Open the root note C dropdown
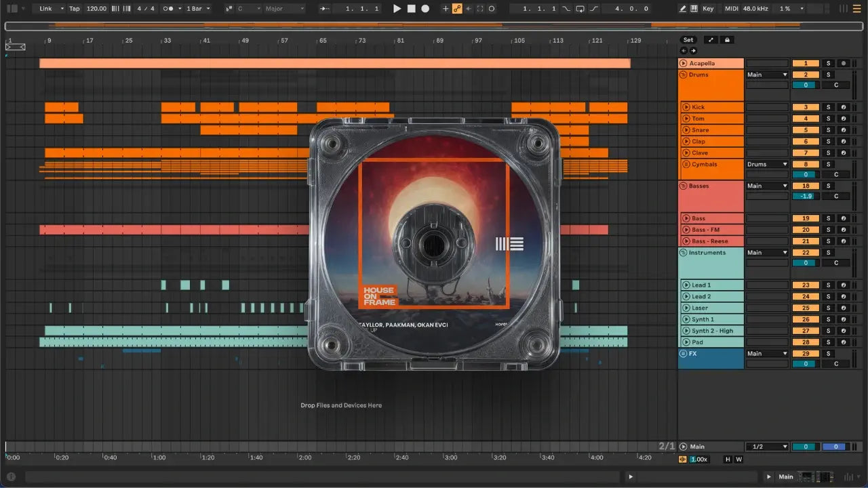This screenshot has height=488, width=868. 248,9
